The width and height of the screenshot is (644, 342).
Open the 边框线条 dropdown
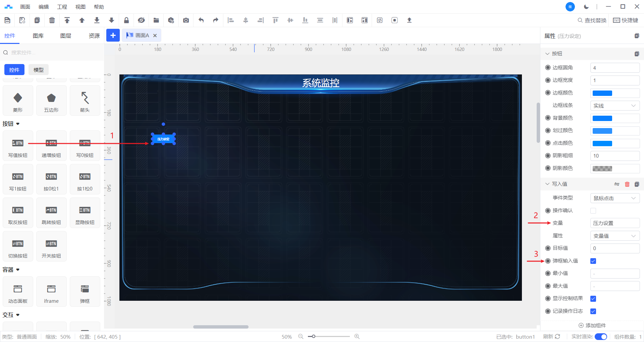coord(614,106)
